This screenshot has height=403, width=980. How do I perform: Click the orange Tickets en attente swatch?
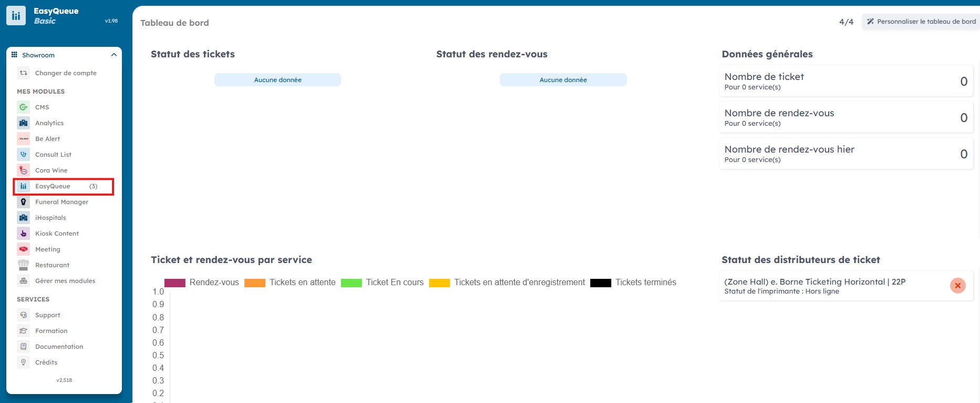(x=255, y=283)
